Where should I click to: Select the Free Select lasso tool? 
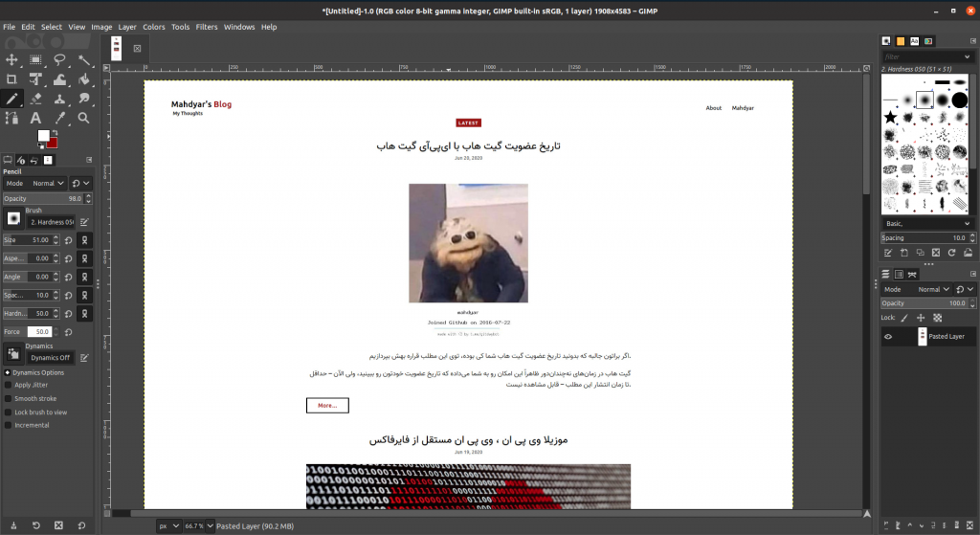[x=59, y=60]
